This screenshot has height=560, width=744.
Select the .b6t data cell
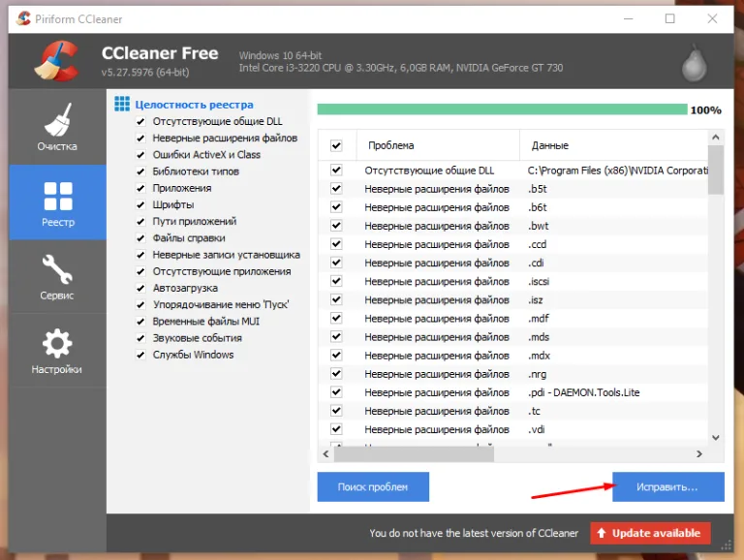pos(537,207)
